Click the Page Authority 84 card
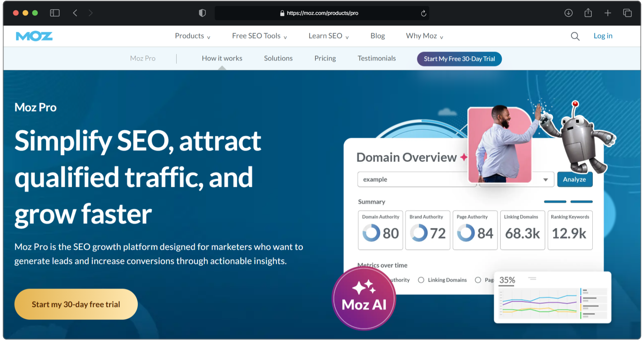 tap(475, 230)
